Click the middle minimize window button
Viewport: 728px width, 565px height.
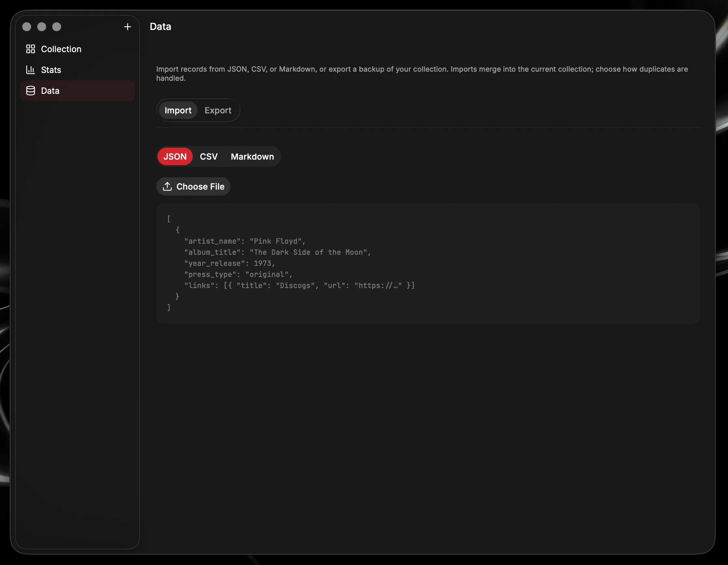click(42, 27)
